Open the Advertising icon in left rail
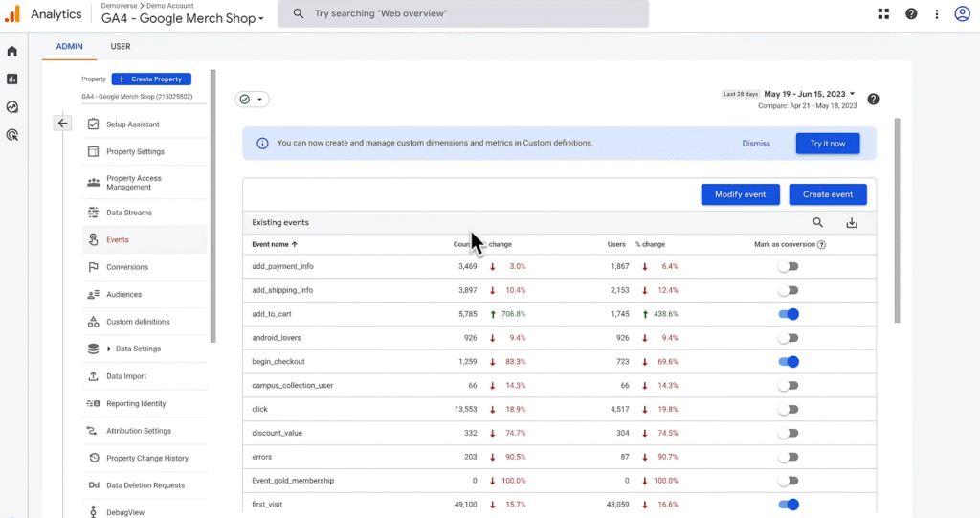This screenshot has width=980, height=518. 11,134
